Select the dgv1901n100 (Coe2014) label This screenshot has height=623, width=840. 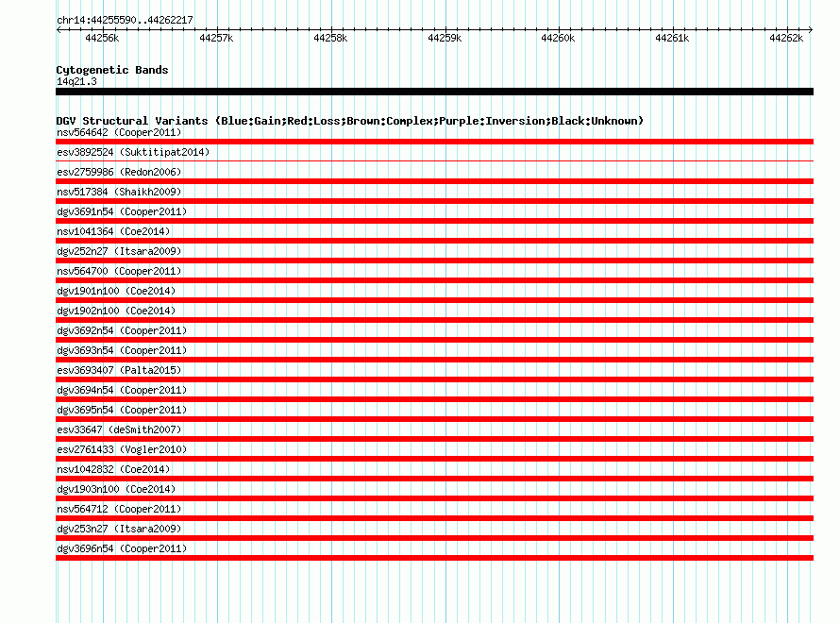click(116, 291)
